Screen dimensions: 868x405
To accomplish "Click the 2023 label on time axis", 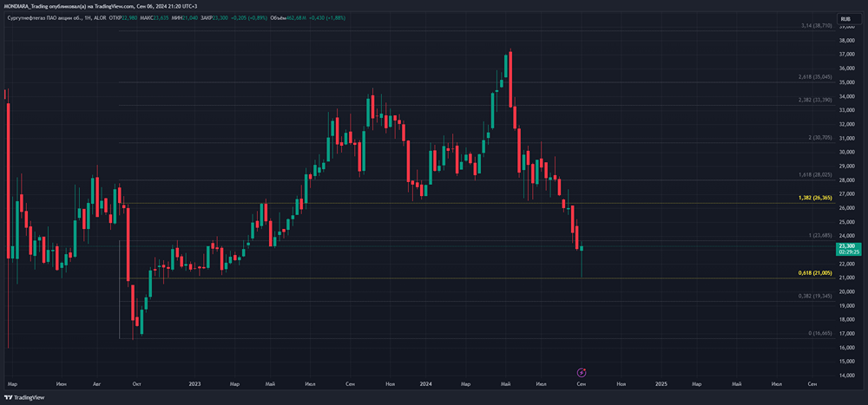I will (194, 383).
